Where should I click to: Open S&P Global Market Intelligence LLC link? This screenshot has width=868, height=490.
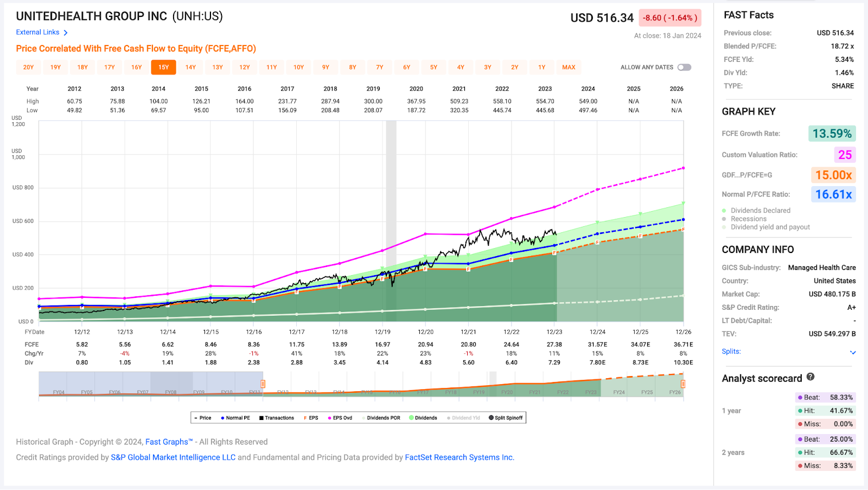click(x=173, y=457)
